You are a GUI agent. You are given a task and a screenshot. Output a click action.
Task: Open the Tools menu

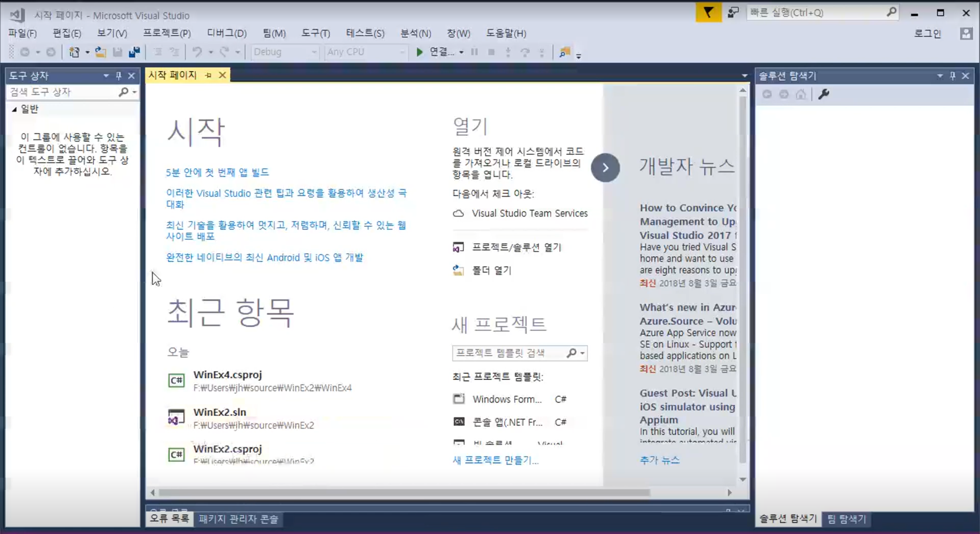pyautogui.click(x=316, y=33)
